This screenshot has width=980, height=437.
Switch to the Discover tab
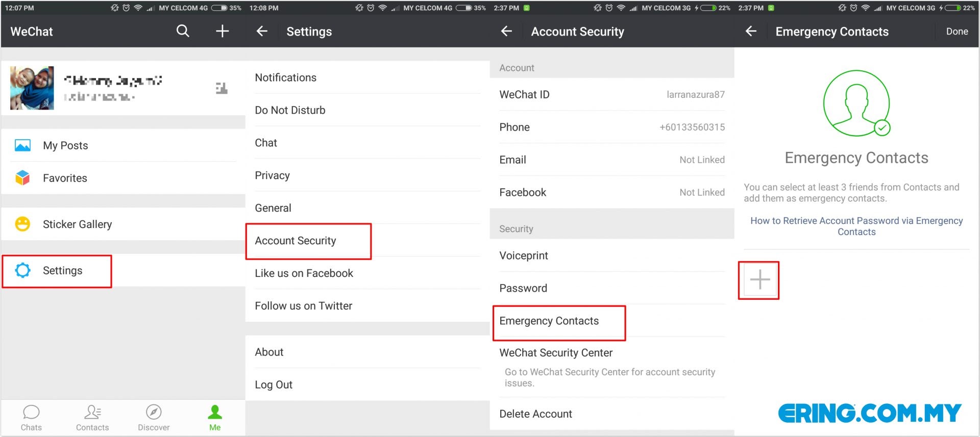(x=154, y=418)
